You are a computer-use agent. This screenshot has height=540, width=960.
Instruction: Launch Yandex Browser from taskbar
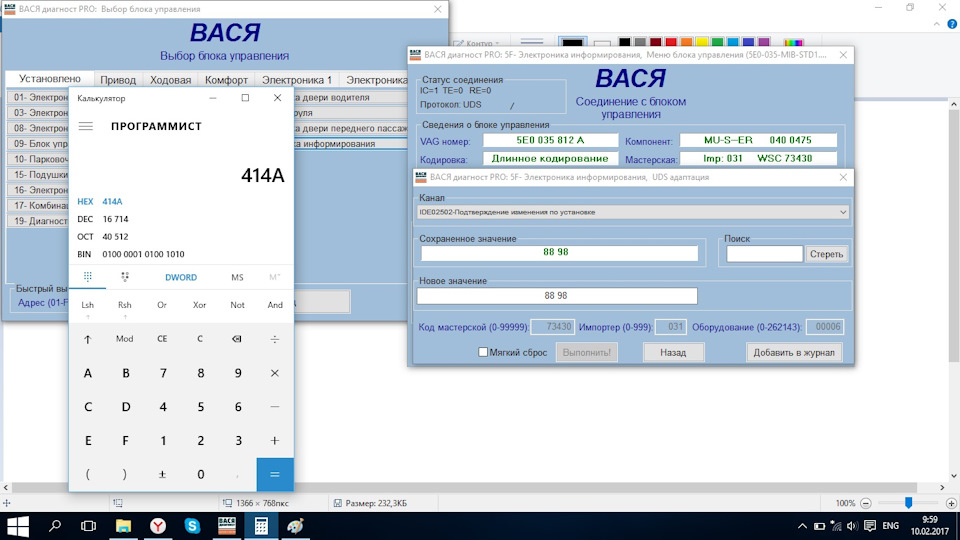click(158, 526)
